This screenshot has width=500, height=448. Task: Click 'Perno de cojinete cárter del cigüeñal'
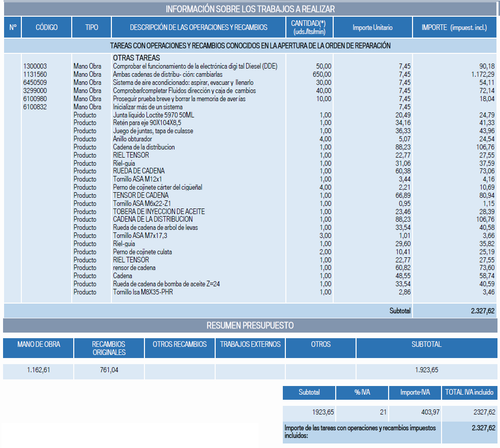click(x=157, y=187)
